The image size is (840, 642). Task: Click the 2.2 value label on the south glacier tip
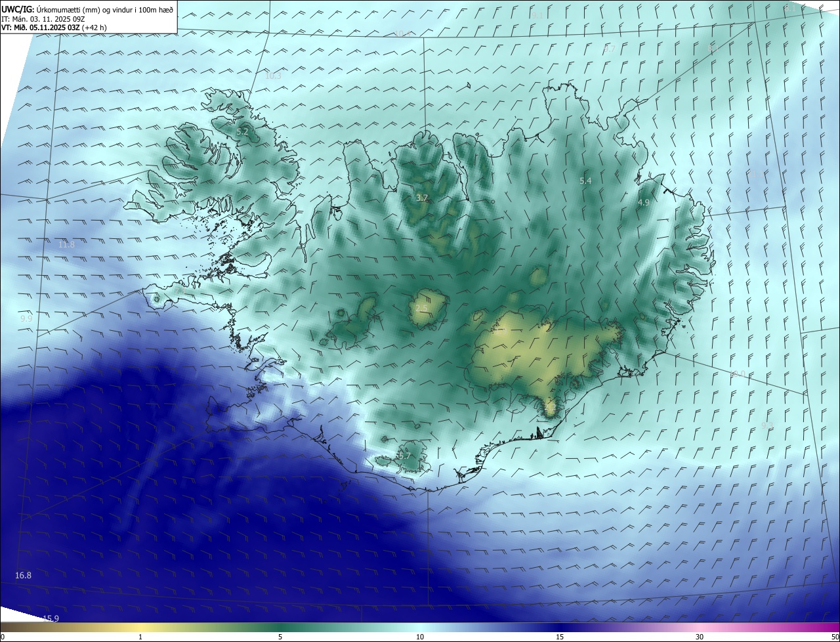550,408
